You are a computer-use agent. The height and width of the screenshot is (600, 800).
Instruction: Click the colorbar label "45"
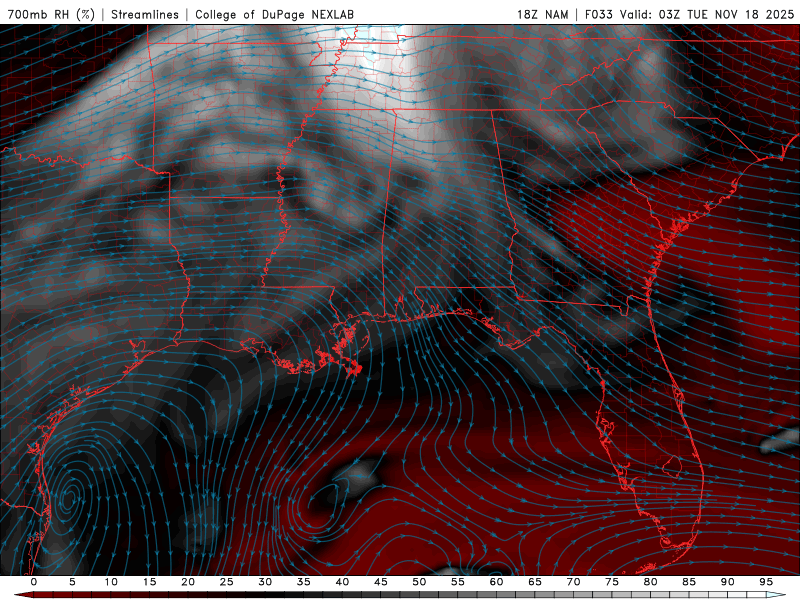point(381,582)
